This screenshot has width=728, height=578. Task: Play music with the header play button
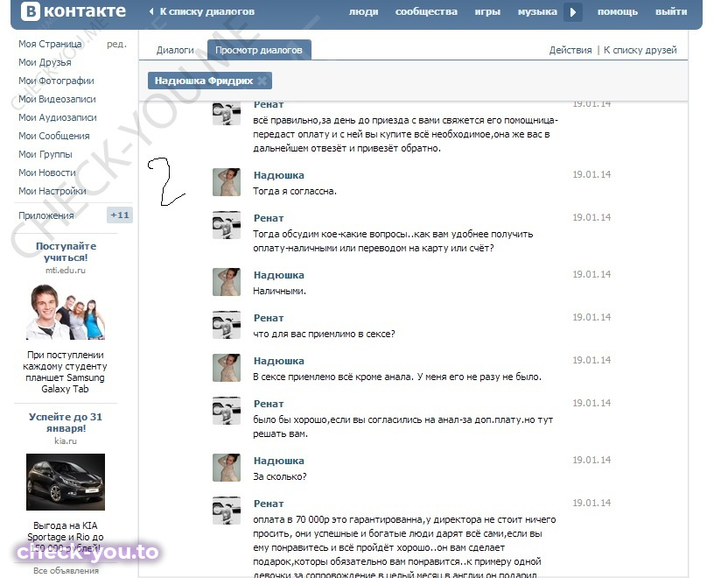tap(573, 12)
